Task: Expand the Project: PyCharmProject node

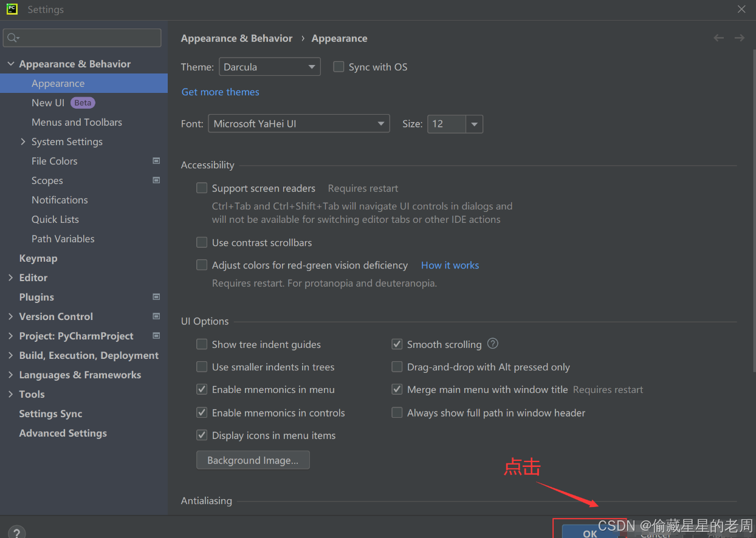Action: tap(11, 336)
